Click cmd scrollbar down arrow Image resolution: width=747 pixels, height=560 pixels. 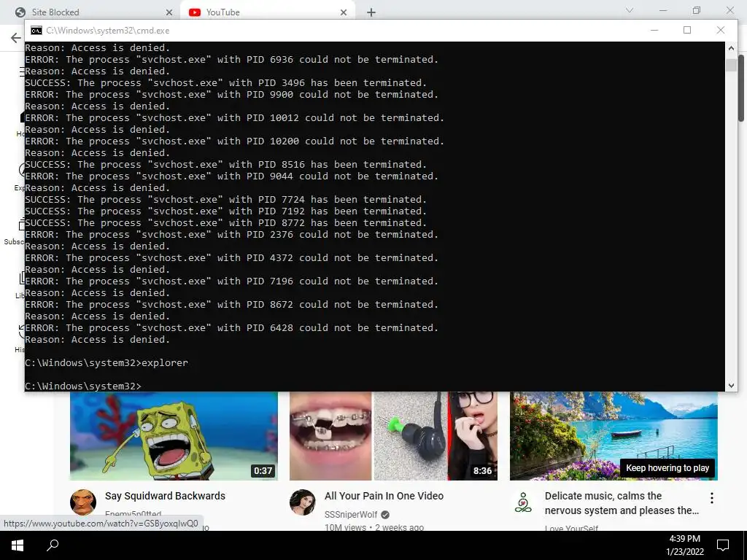tap(731, 386)
